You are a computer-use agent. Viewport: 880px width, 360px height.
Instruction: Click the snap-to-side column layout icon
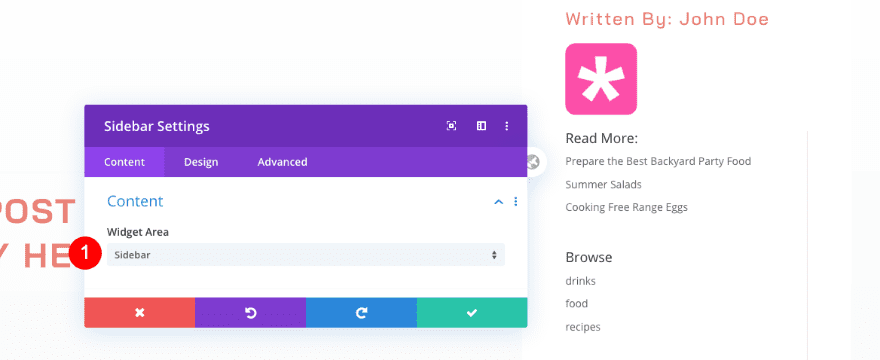481,126
